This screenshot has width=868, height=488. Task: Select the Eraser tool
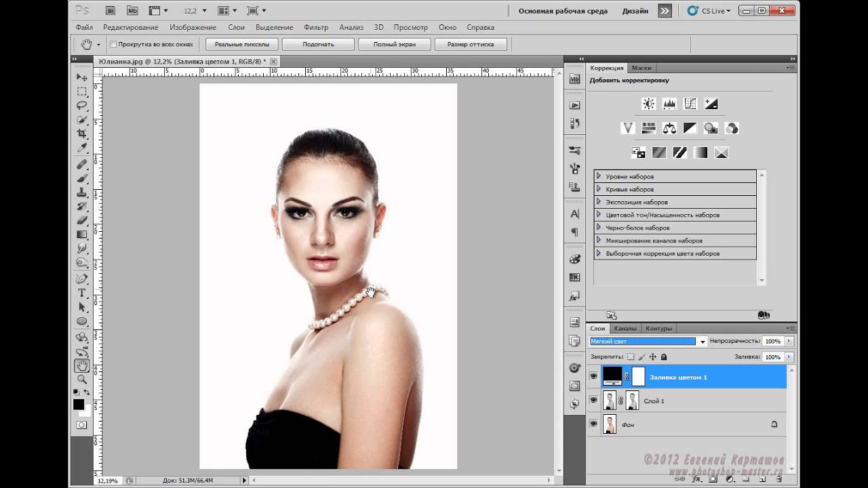[82, 220]
